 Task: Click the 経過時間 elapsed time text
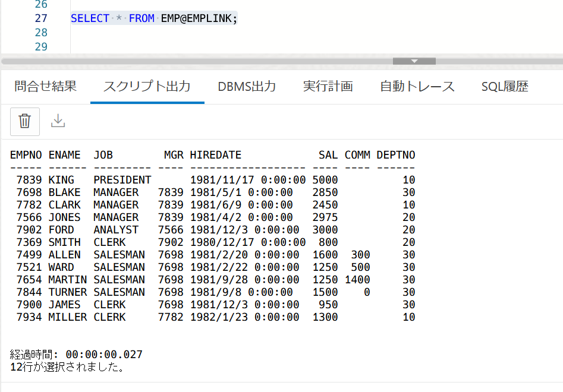(74, 355)
